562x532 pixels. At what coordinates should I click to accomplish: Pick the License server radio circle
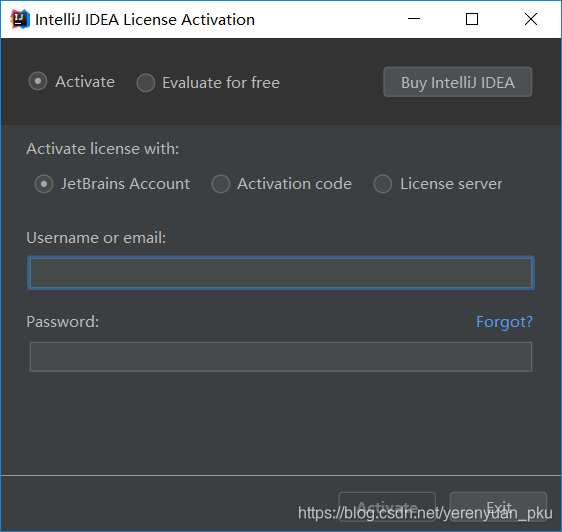[x=383, y=184]
